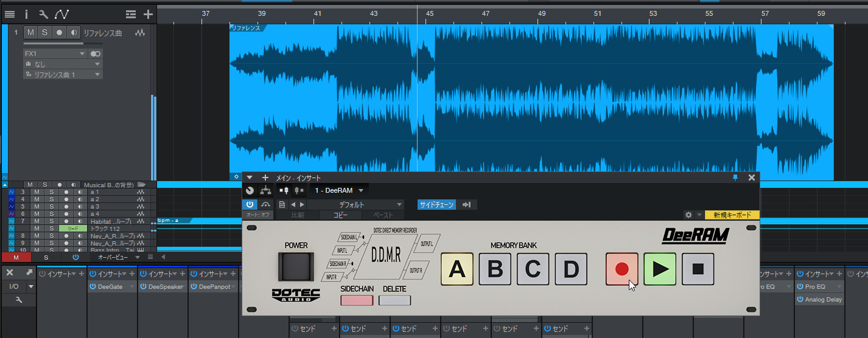Click the mixer wrench settings icon
Viewport: 868px width, 338px height.
18,300
